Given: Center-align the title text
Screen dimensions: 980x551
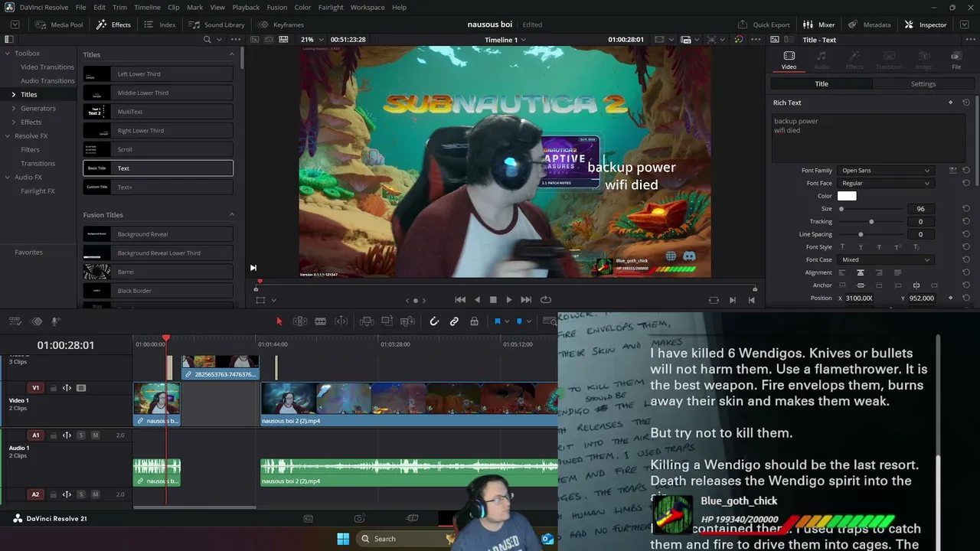Looking at the screenshot, I should (861, 272).
